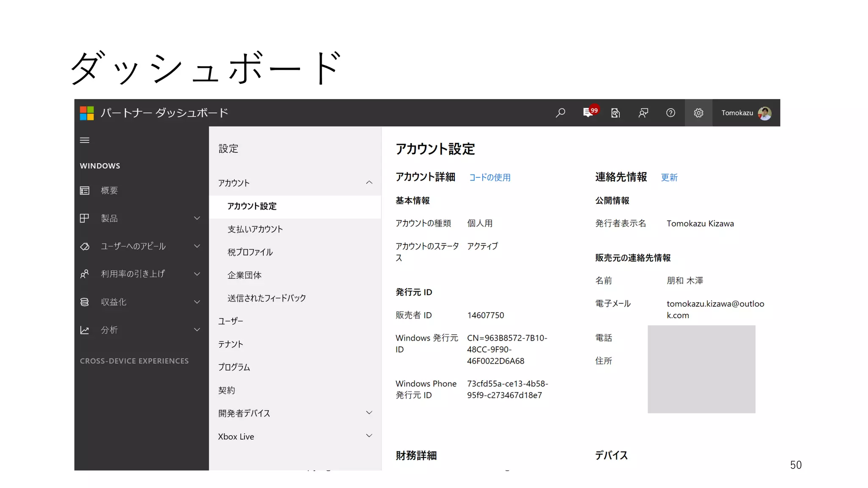Click the feedback person icon
868x488 pixels.
pyautogui.click(x=643, y=113)
